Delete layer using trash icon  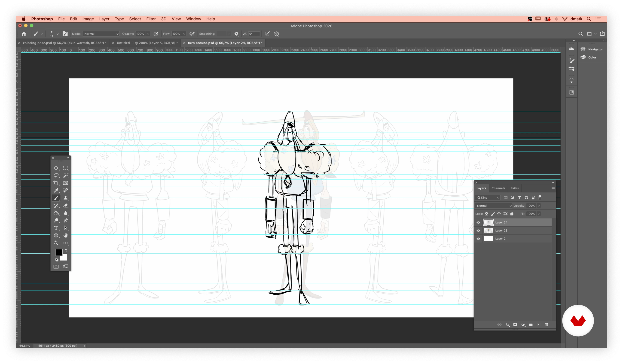[546, 325]
